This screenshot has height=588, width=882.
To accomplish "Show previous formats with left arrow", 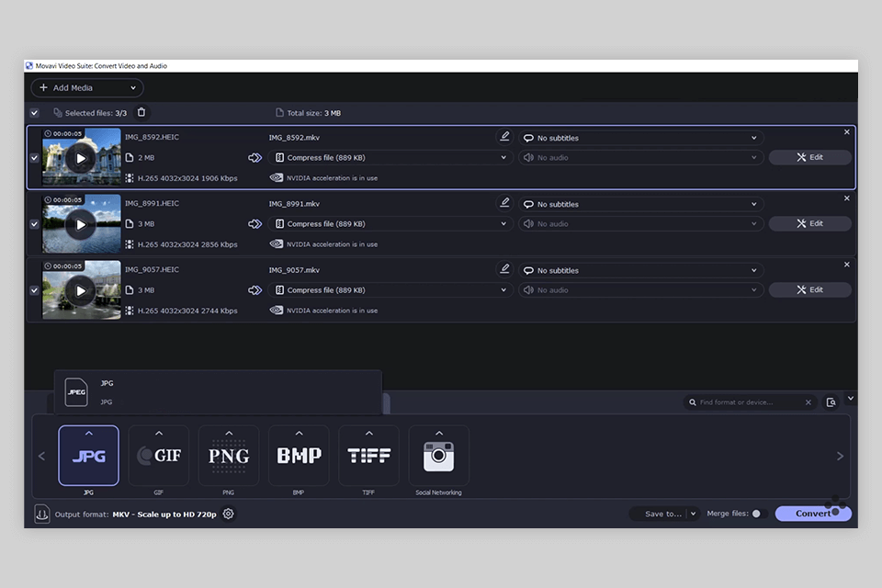I will click(x=41, y=456).
